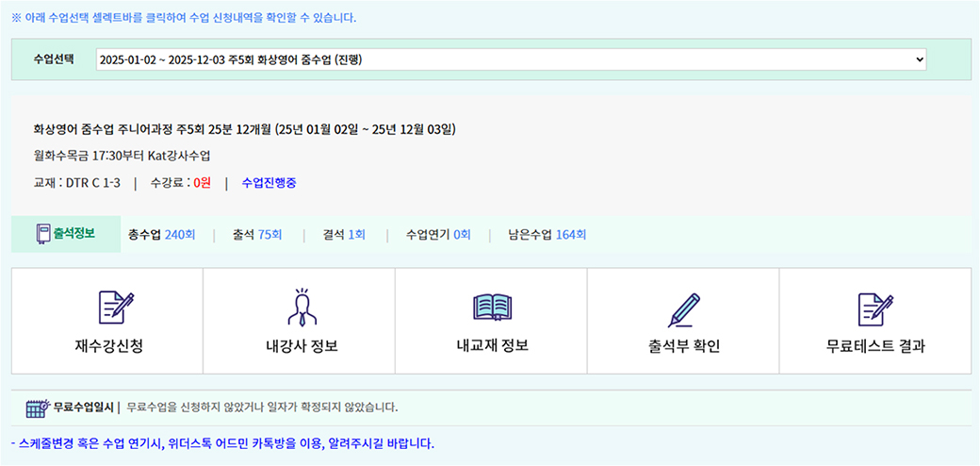Click the 출석부 확인 pencil icon
980x466 pixels.
pos(684,309)
